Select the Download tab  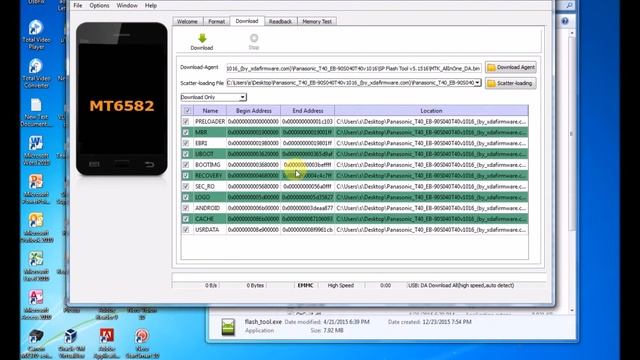pos(247,21)
